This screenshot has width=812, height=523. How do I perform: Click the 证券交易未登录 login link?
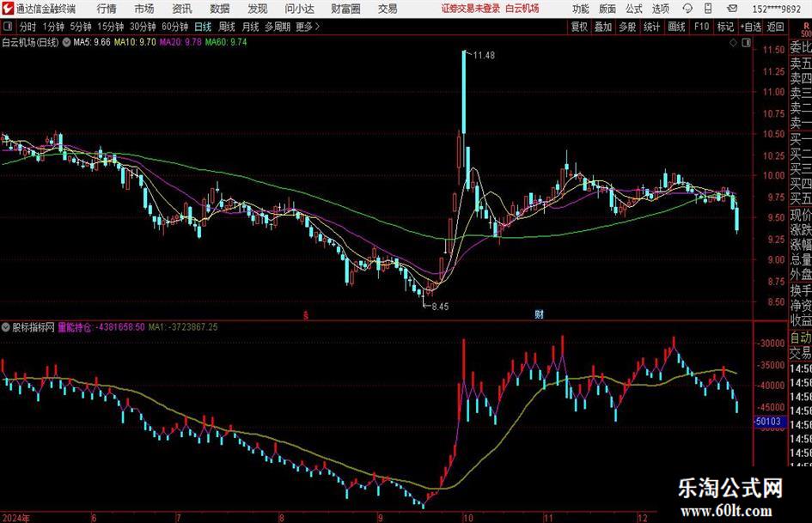[x=471, y=9]
